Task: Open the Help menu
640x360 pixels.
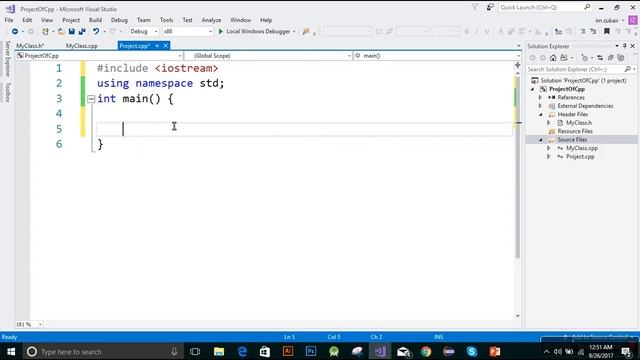Action: pos(266,20)
